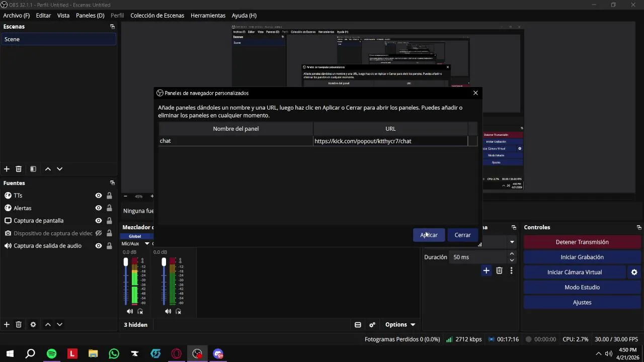The width and height of the screenshot is (644, 362).
Task: Click the Duración 50 ms field
Action: (x=479, y=257)
